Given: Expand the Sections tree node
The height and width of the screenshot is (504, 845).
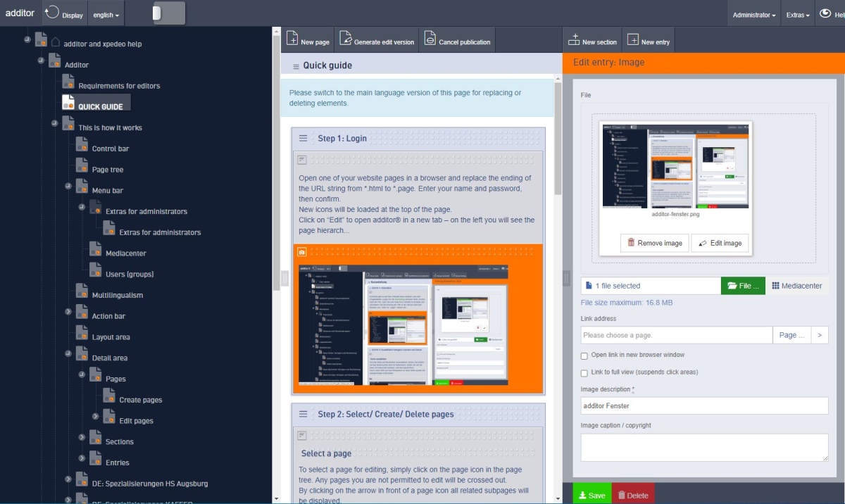Looking at the screenshot, I should pos(83,437).
